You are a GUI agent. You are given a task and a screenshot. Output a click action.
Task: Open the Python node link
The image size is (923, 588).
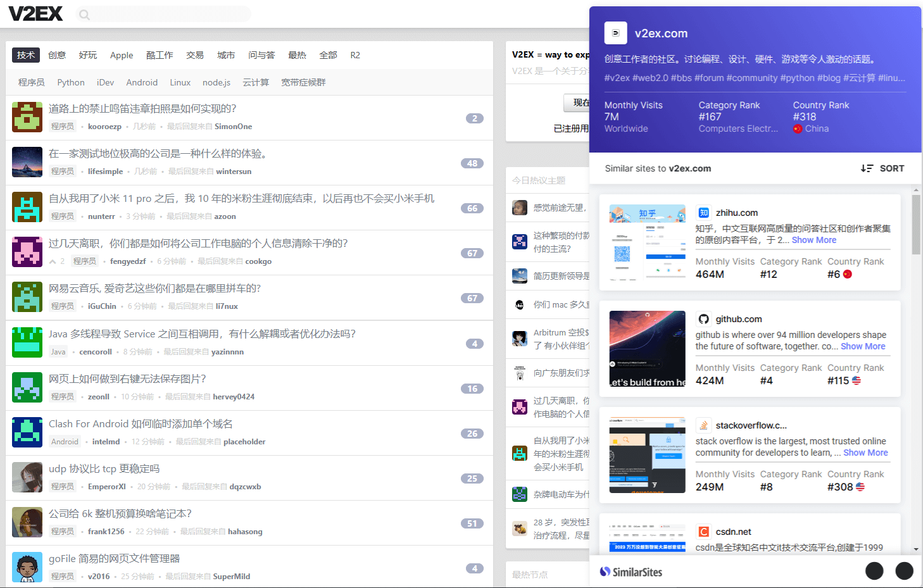pyautogui.click(x=71, y=82)
